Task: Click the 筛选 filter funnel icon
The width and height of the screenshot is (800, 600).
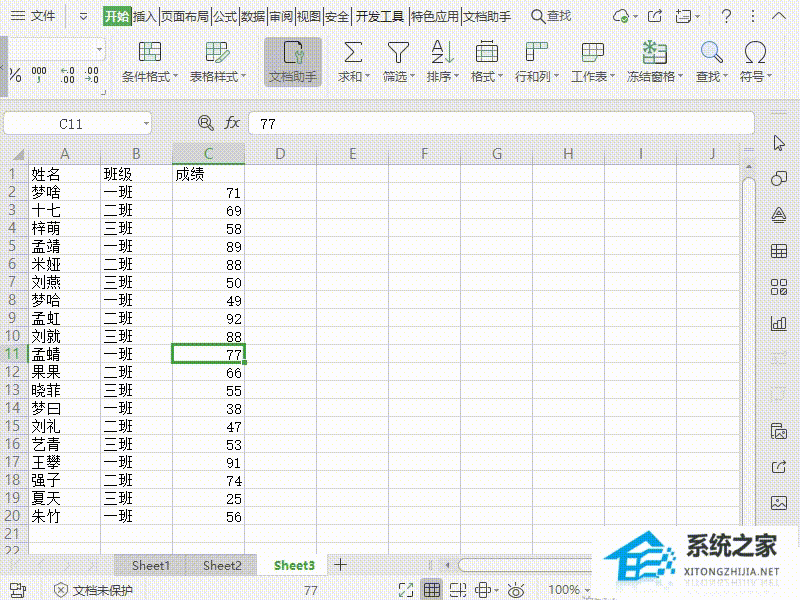Action: pos(398,52)
